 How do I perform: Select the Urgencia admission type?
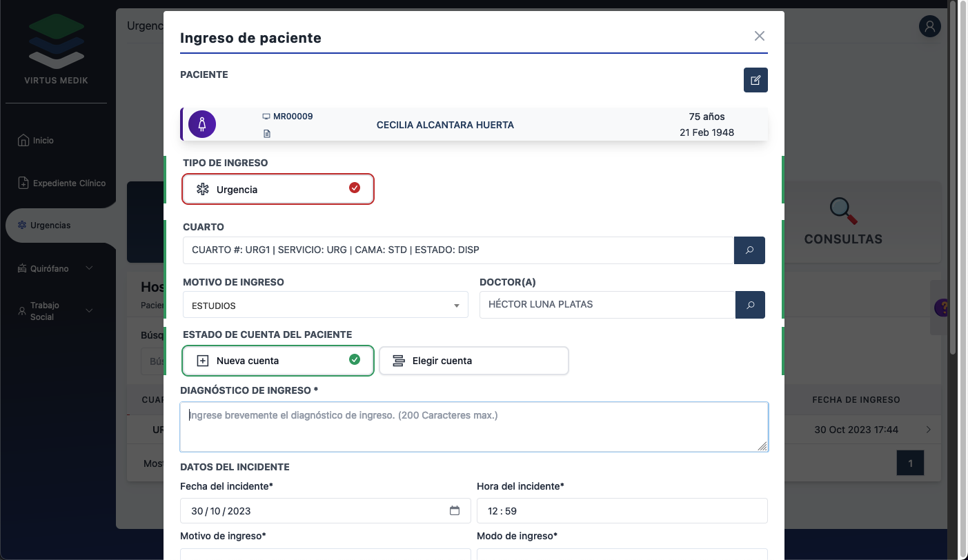coord(278,189)
